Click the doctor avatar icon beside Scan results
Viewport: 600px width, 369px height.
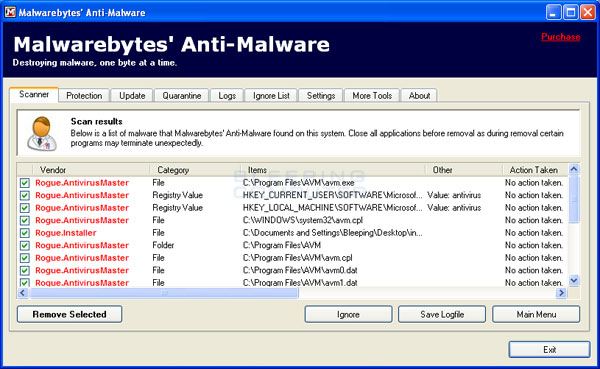[x=42, y=134]
